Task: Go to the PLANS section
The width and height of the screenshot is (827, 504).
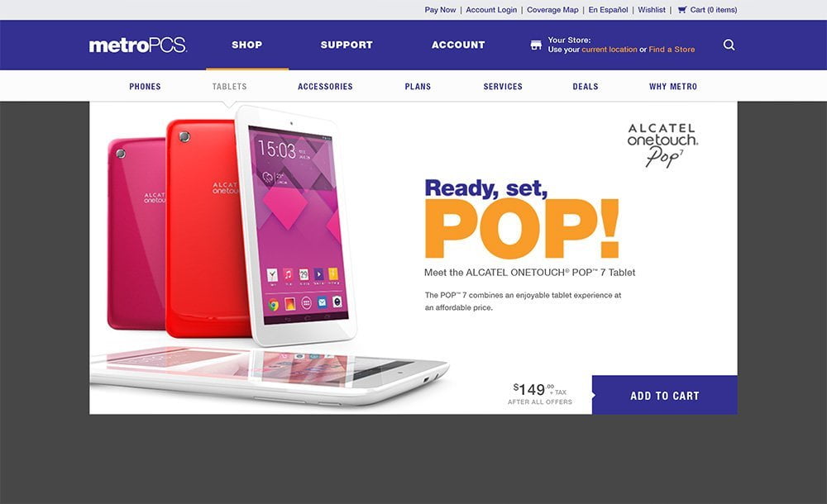Action: coord(418,87)
